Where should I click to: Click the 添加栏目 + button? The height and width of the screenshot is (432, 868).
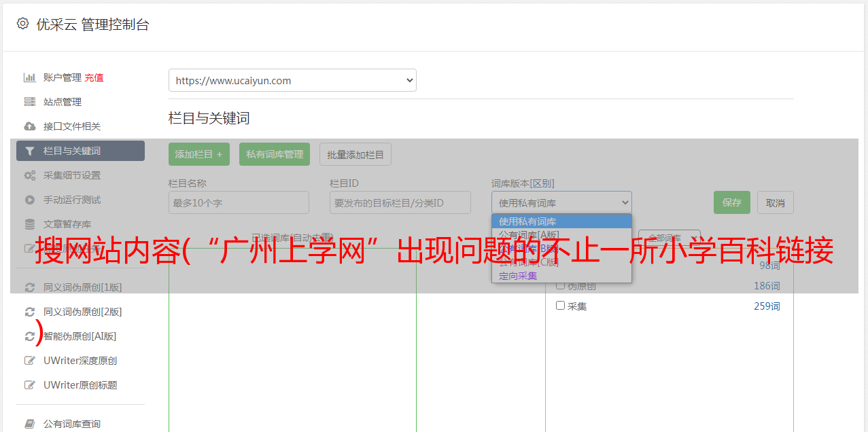[199, 154]
